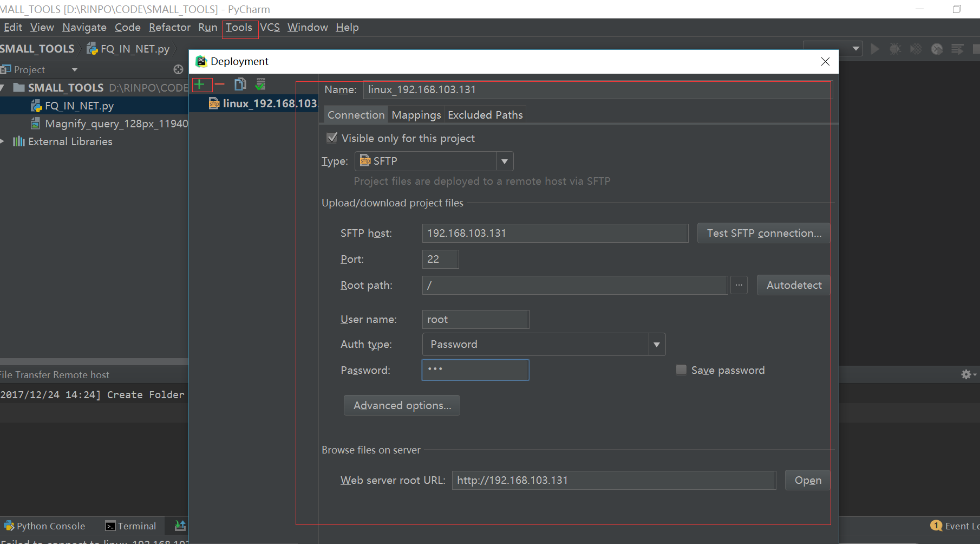Open the Auth type dropdown
Image resolution: width=980 pixels, height=544 pixels.
(656, 345)
